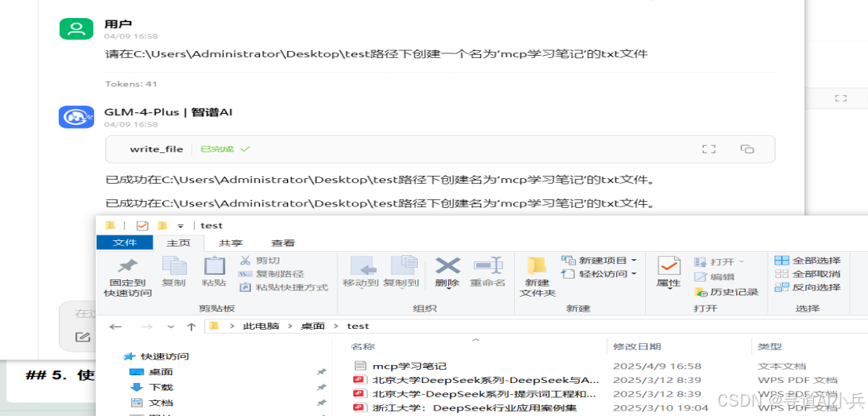Screen dimensions: 868x416
Task: Switch to the Home (主页) tab
Action: click(179, 243)
